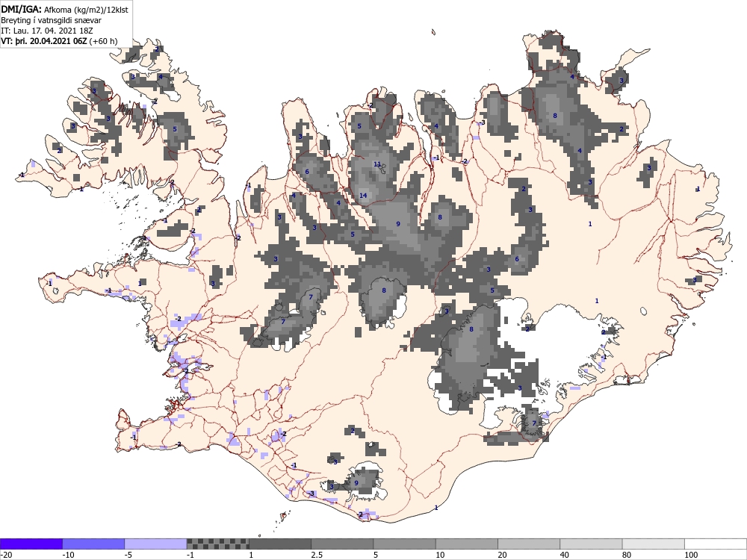Viewport: 747px width, 560px height.
Task: Pick the light lavender legend swatch from -5 to -1
Action: [156, 544]
